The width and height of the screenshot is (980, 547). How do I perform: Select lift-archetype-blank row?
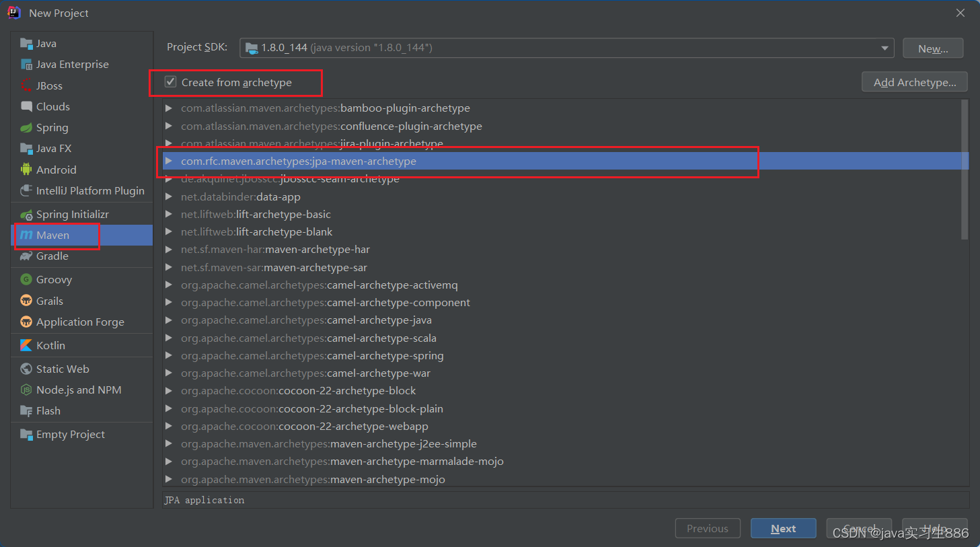(x=562, y=231)
